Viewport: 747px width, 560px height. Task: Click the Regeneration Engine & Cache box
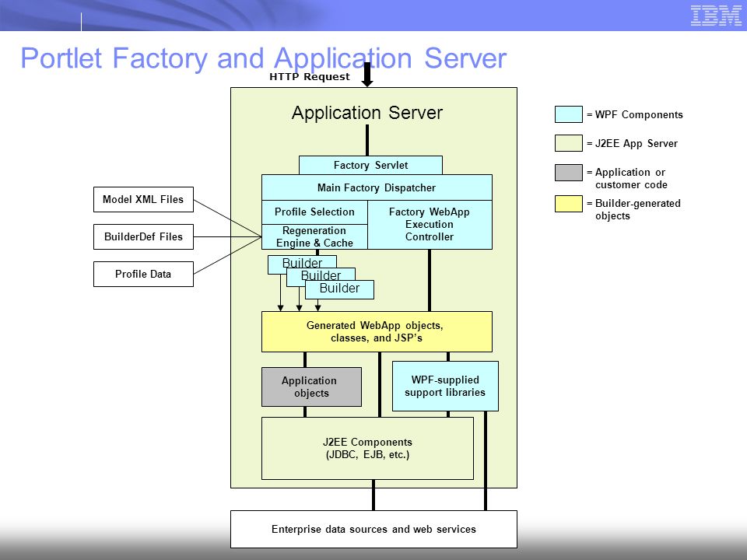pyautogui.click(x=314, y=236)
